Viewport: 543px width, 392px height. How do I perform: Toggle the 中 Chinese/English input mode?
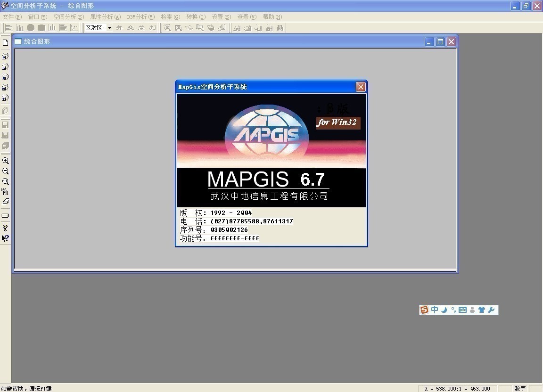click(435, 310)
